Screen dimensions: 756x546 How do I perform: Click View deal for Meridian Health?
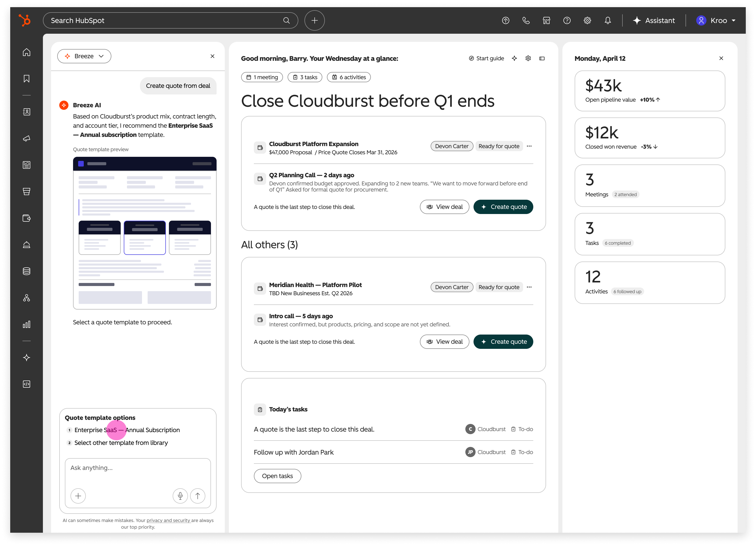pyautogui.click(x=444, y=342)
